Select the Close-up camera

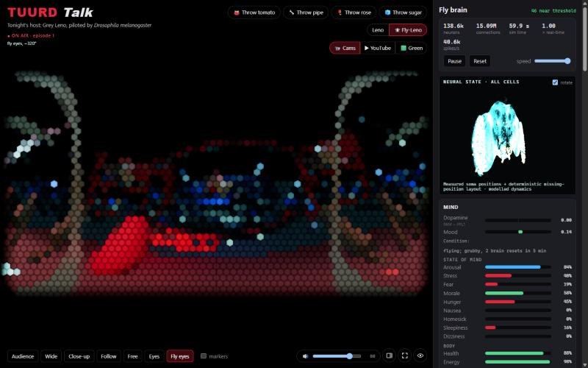(x=79, y=356)
